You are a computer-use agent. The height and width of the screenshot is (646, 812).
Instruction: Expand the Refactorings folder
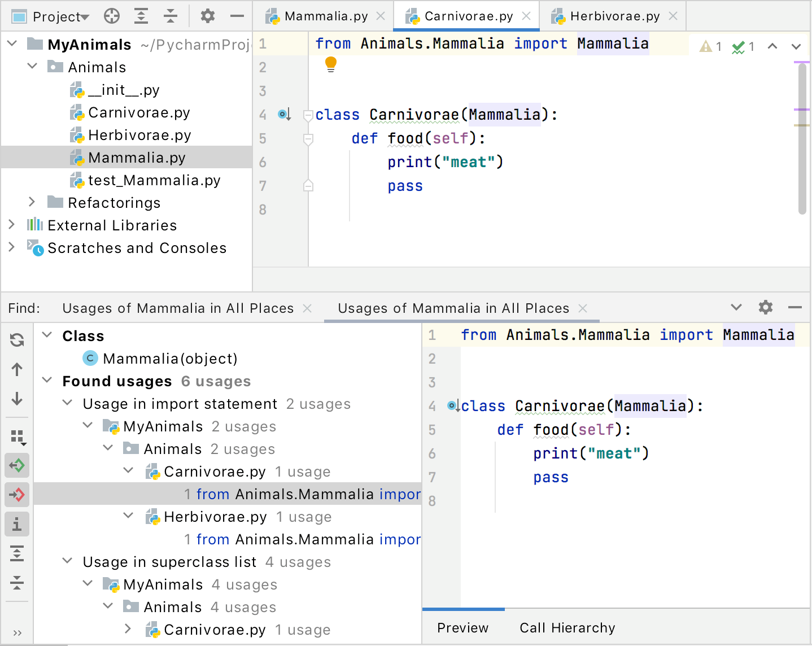click(x=32, y=202)
